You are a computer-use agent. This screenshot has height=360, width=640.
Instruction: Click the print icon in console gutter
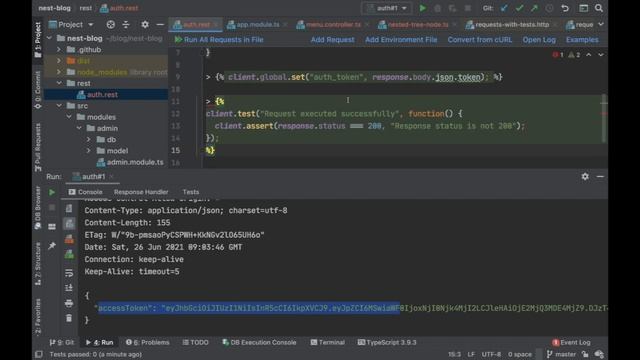69,303
